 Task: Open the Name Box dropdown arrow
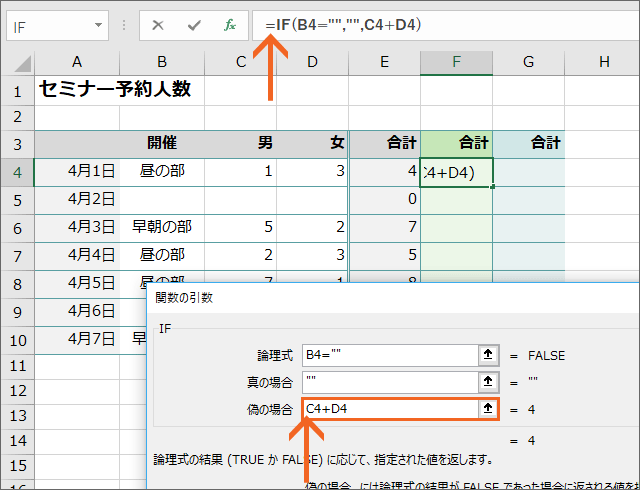click(98, 26)
